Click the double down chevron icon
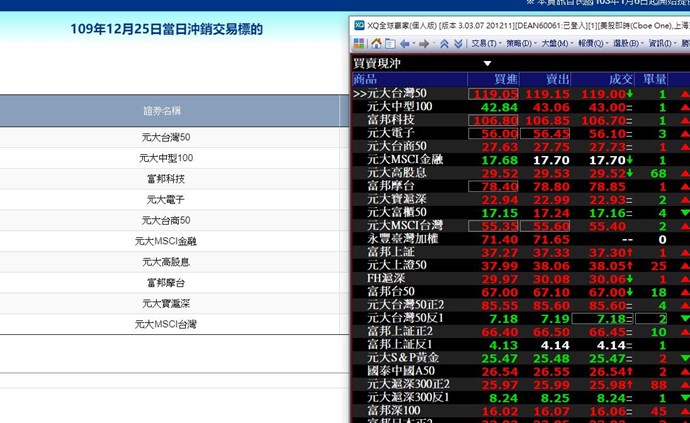 point(458,44)
